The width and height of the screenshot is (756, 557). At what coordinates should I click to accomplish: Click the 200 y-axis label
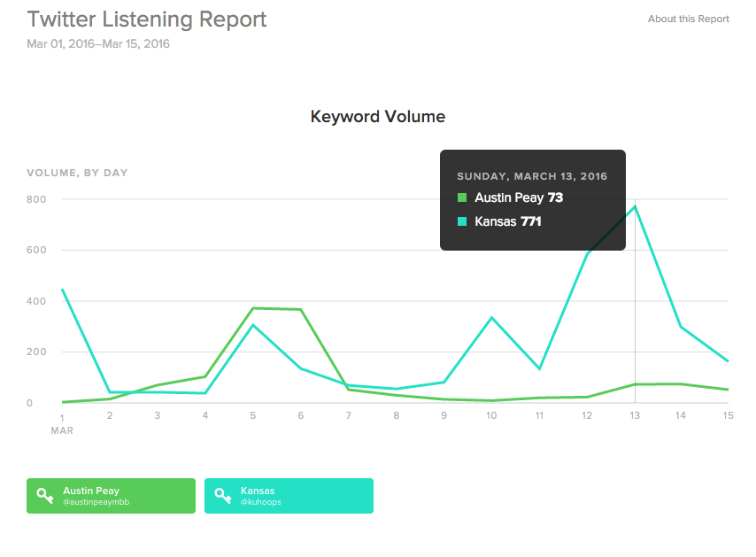(36, 352)
